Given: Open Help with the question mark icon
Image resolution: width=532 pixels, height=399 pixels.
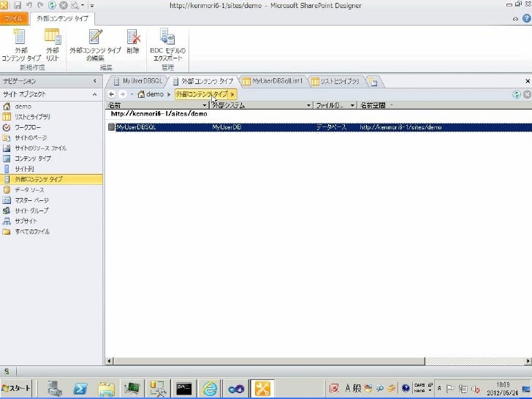Looking at the screenshot, I should (527, 18).
